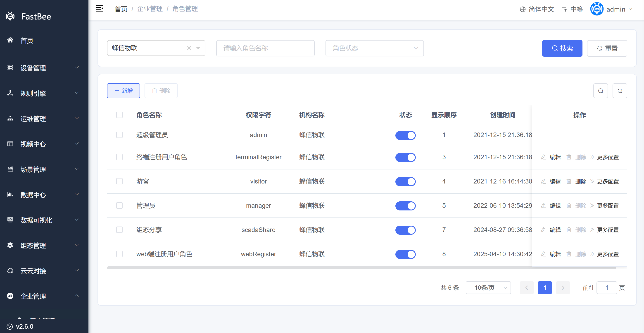The image size is (644, 333).
Task: Open the 场景管理 sidebar menu
Action: click(x=44, y=169)
